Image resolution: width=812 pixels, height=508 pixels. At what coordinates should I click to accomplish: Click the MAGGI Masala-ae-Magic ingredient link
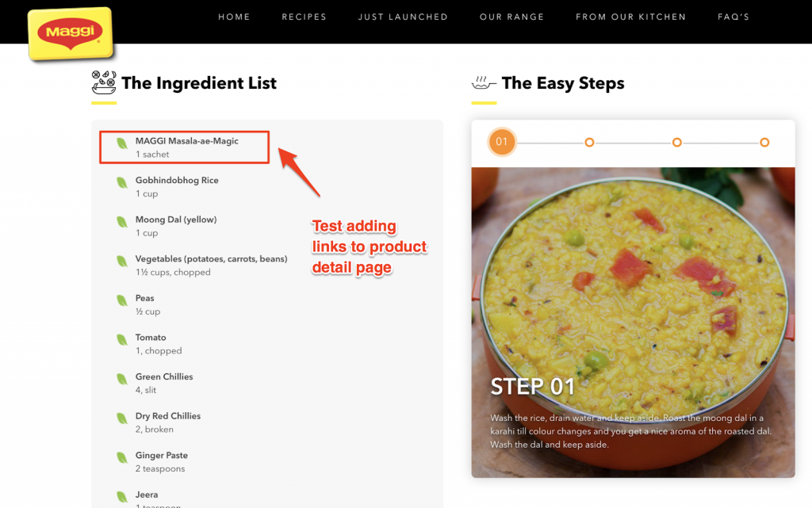pyautogui.click(x=187, y=141)
